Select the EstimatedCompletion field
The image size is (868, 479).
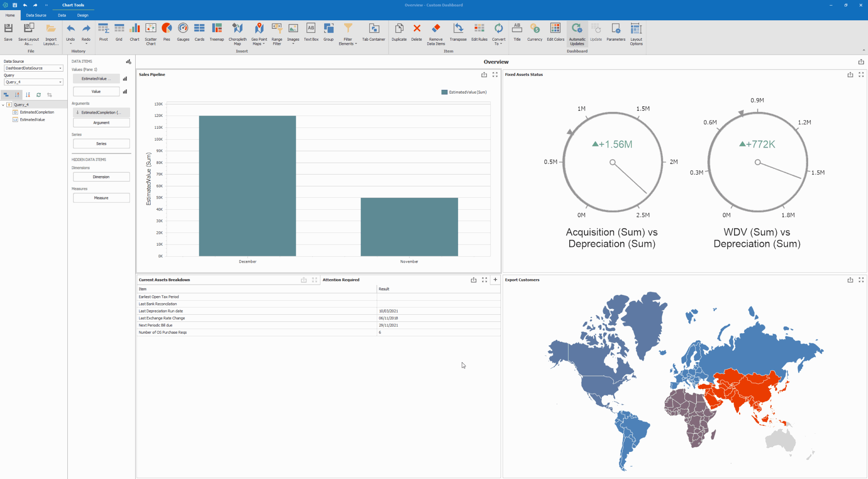coord(37,112)
